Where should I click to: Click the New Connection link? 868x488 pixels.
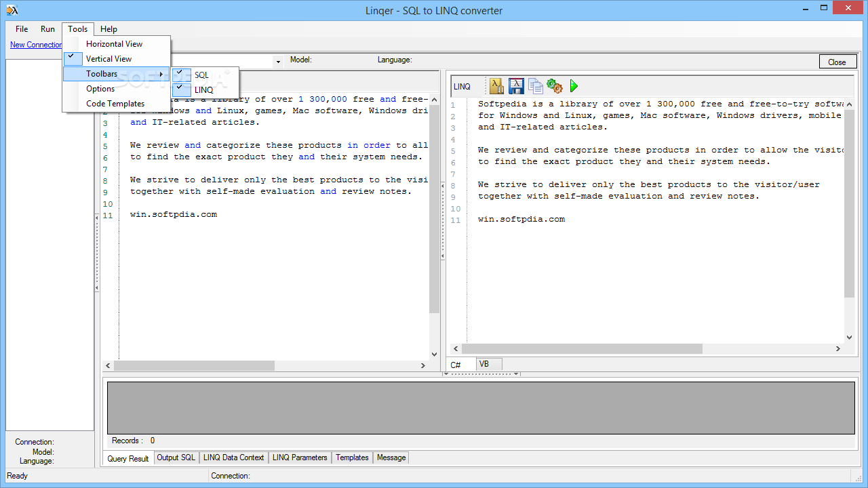36,45
